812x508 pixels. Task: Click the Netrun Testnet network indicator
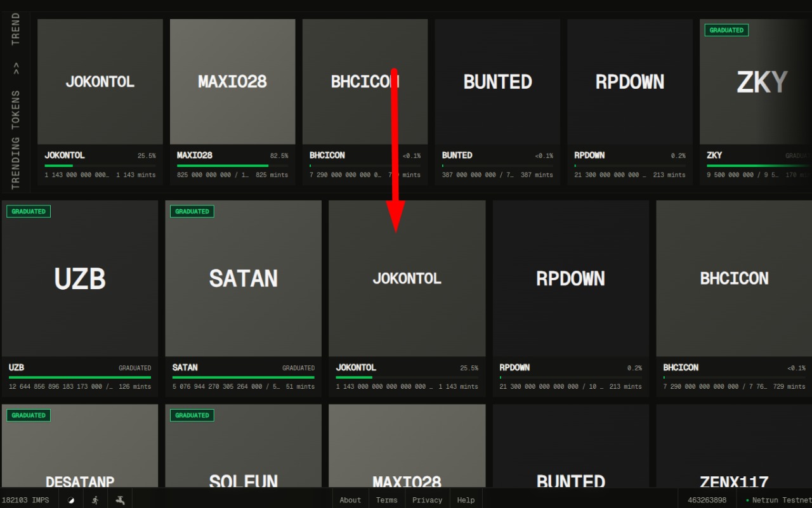(x=780, y=500)
